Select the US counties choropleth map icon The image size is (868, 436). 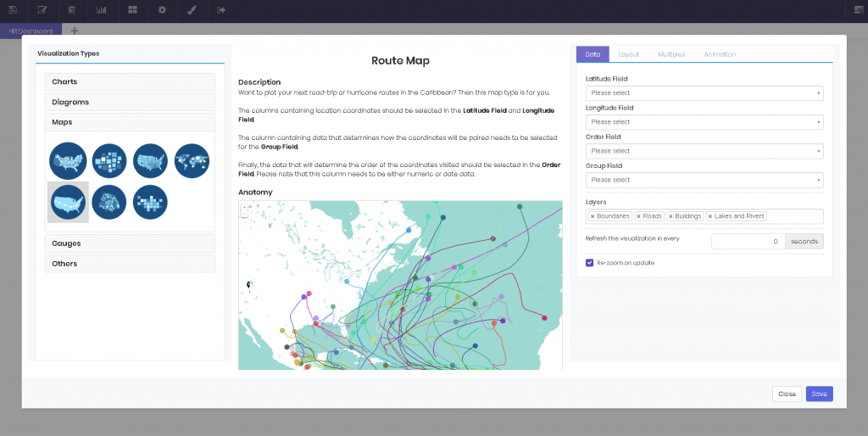click(150, 160)
